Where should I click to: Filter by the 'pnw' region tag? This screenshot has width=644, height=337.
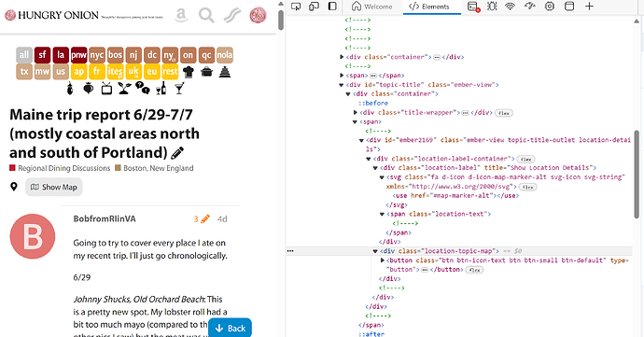[78, 55]
